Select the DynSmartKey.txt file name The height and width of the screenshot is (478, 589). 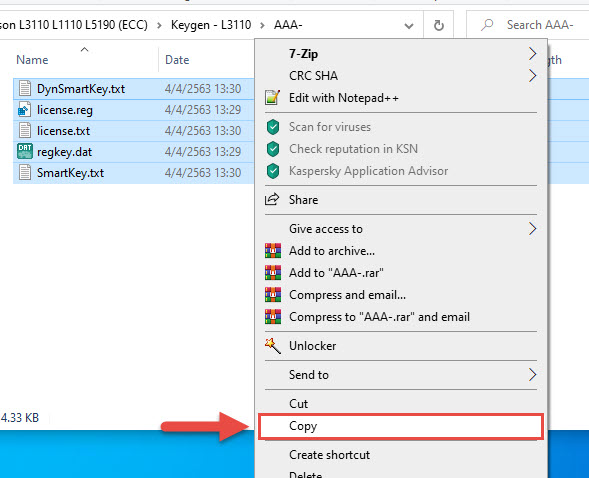[x=81, y=89]
